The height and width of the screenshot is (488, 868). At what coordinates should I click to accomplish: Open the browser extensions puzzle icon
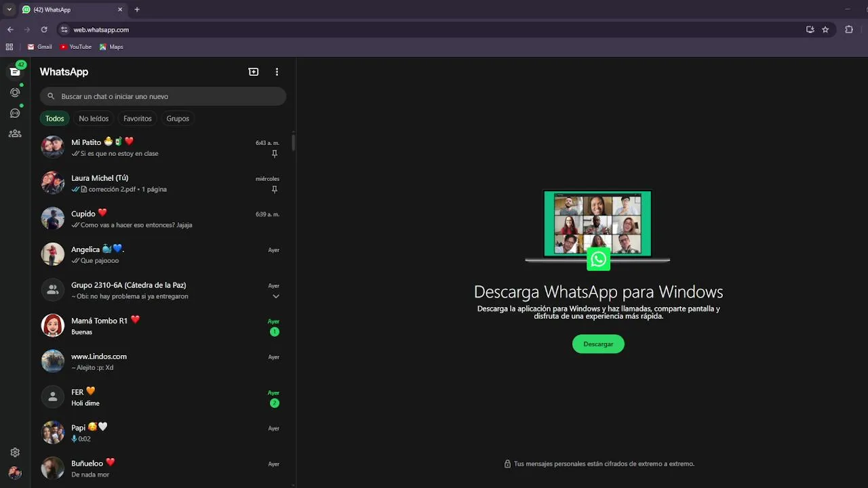coord(849,30)
